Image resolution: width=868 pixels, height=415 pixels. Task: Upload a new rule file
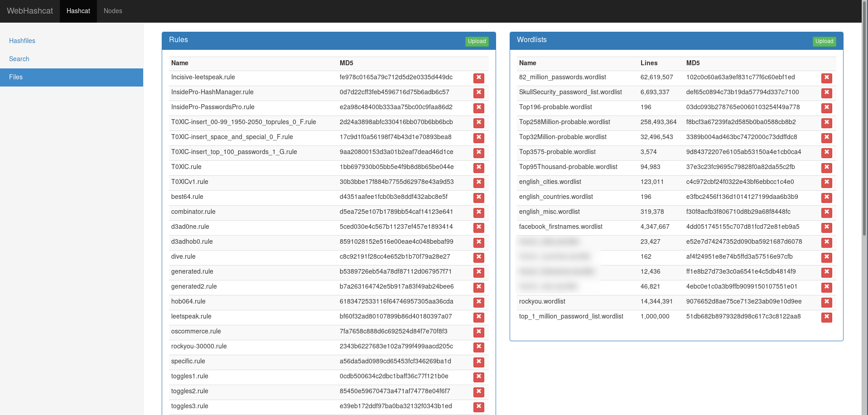click(x=477, y=41)
